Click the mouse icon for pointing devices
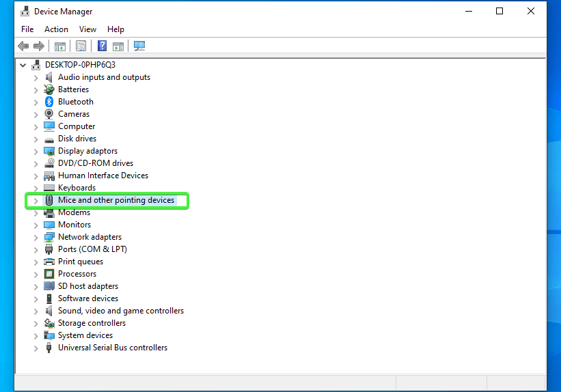This screenshot has height=392, width=561. pyautogui.click(x=49, y=200)
